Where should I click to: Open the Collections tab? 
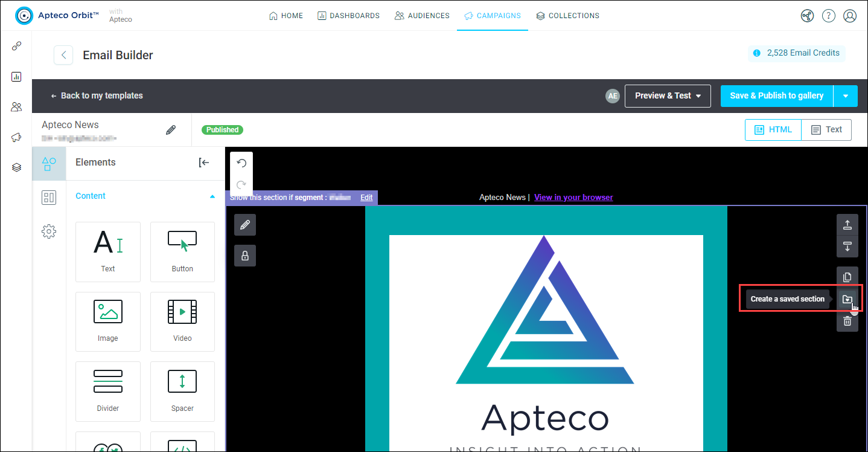click(x=568, y=16)
